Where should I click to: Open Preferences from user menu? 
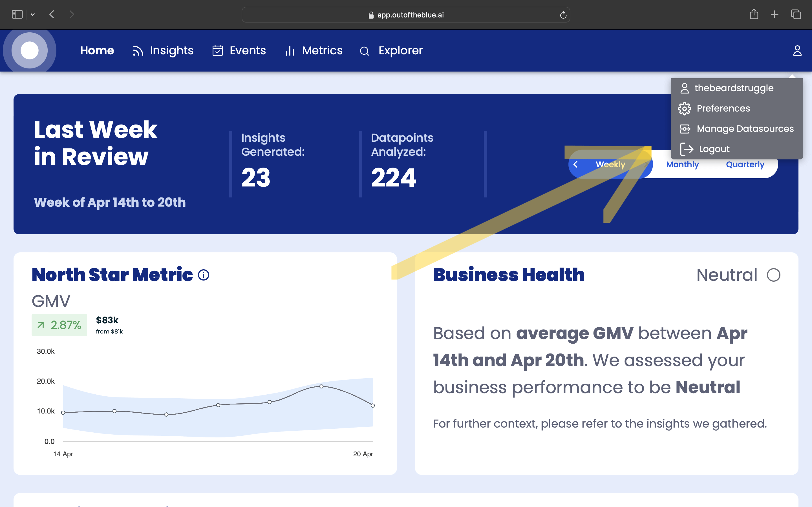(x=723, y=108)
